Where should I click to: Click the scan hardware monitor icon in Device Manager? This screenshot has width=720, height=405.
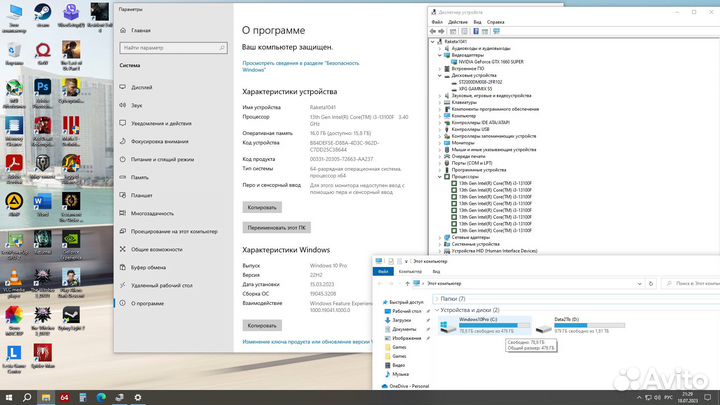click(496, 31)
